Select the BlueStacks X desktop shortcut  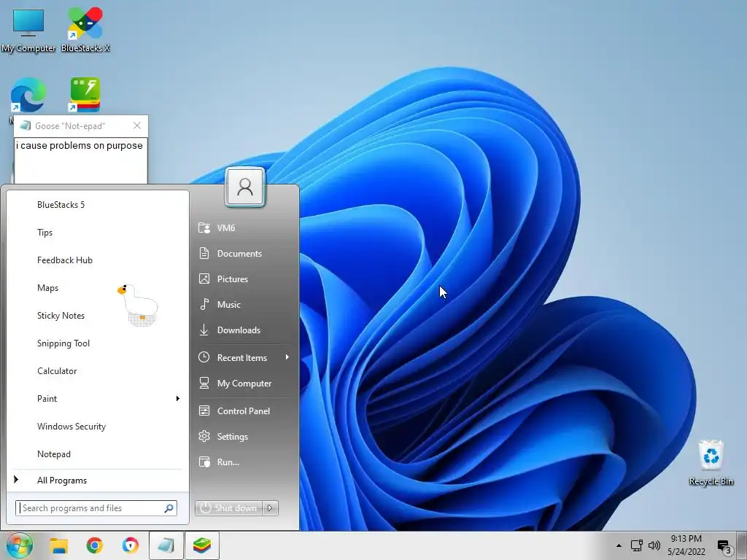click(x=85, y=29)
